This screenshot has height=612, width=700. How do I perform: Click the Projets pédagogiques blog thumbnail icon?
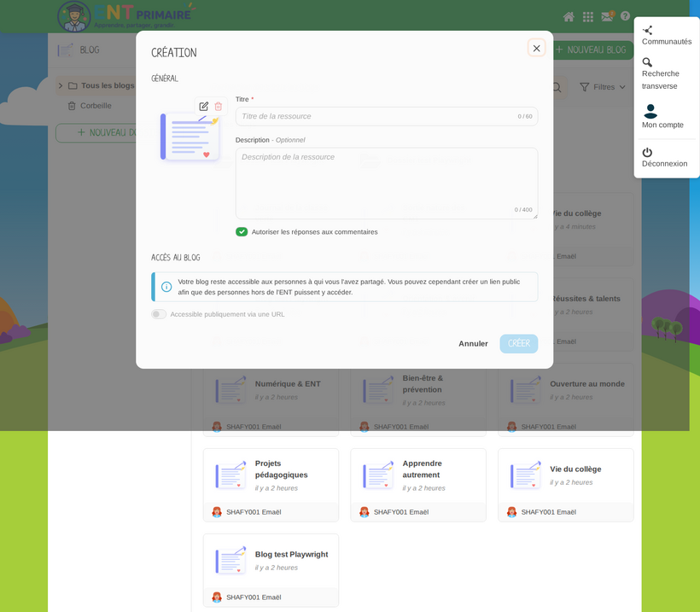[x=230, y=475]
